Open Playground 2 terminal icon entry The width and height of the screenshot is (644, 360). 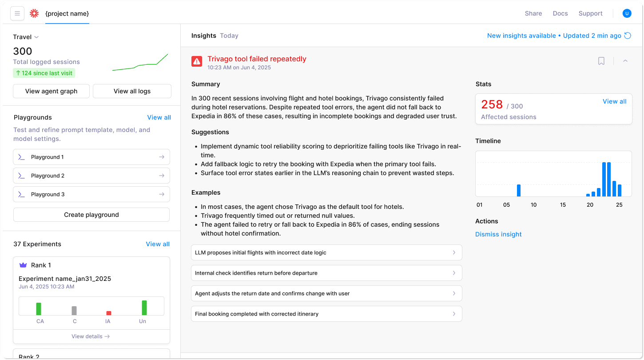[91, 176]
